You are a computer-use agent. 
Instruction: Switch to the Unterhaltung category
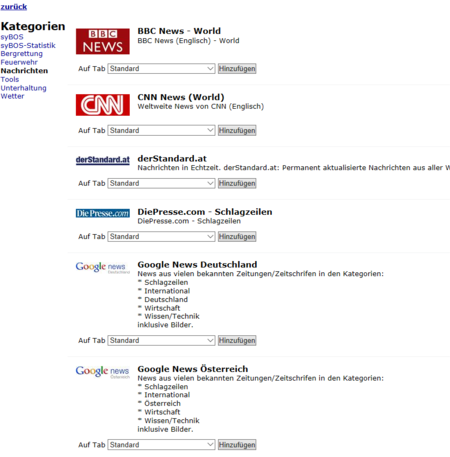click(x=23, y=88)
